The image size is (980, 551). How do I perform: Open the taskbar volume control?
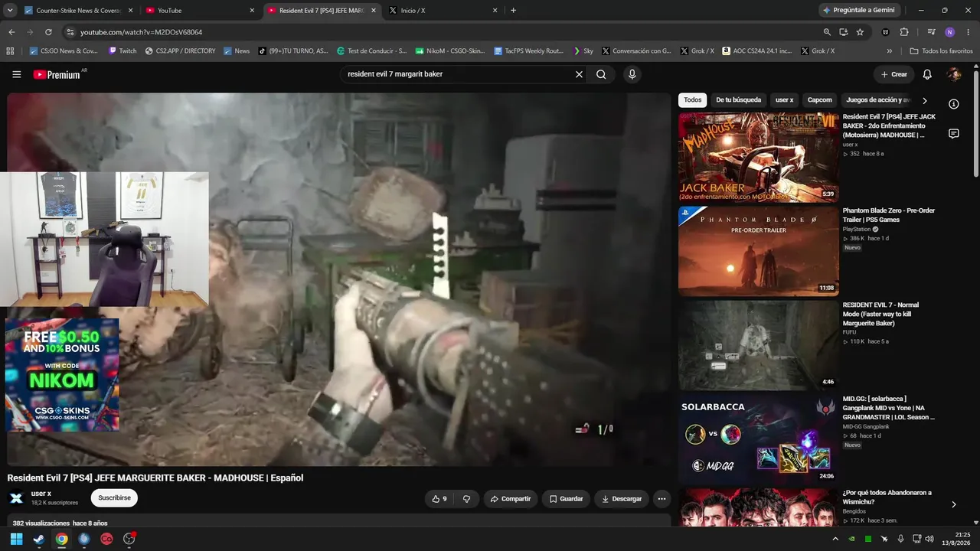tap(929, 539)
